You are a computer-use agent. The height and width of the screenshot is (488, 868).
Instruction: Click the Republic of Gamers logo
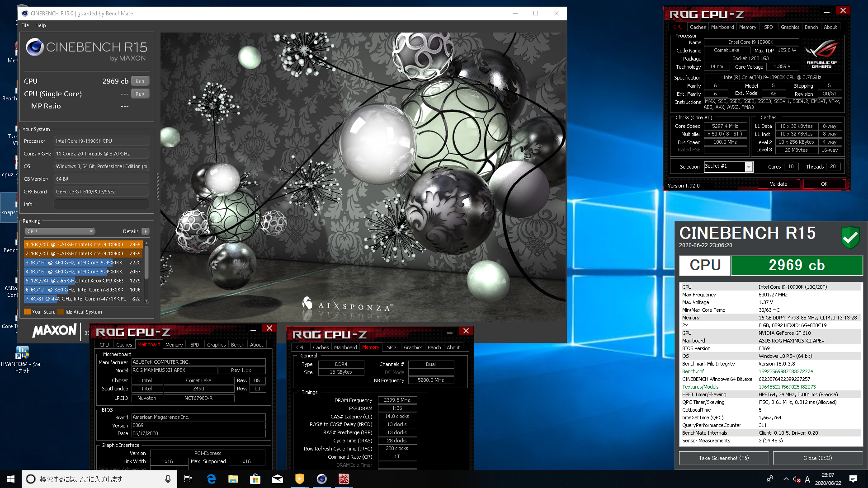(821, 54)
